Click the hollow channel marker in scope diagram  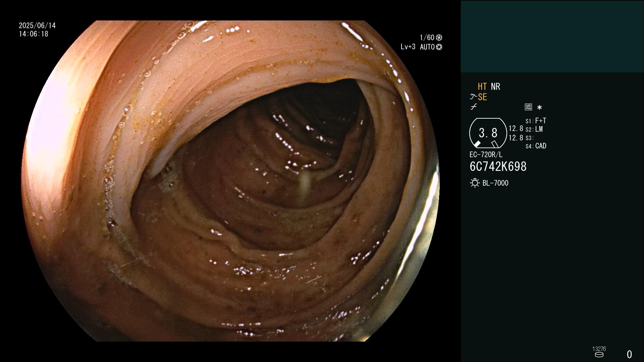(x=495, y=144)
